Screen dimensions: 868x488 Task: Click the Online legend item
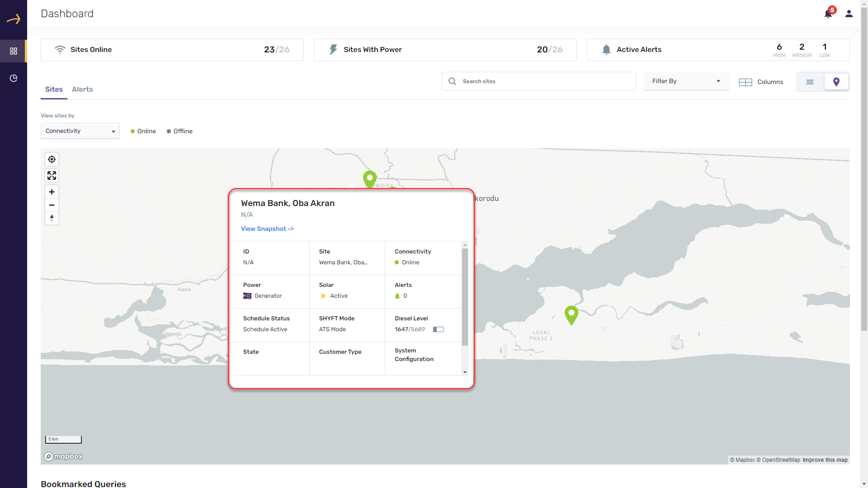pos(143,131)
